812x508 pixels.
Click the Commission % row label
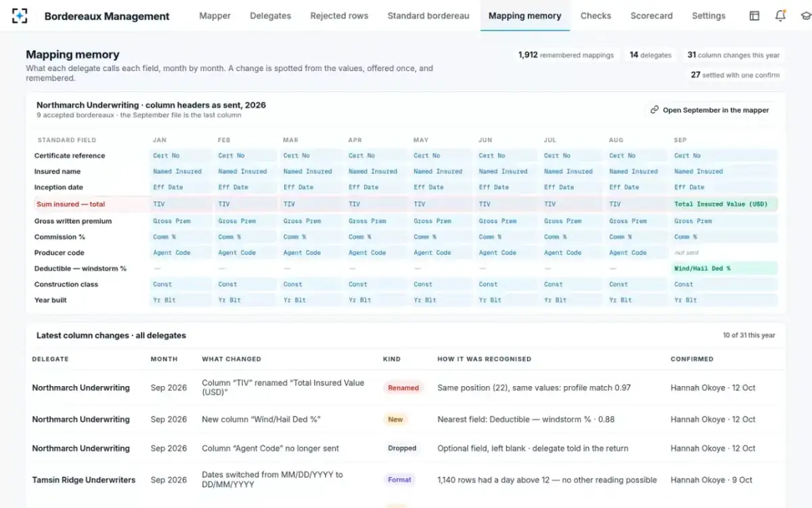[60, 237]
